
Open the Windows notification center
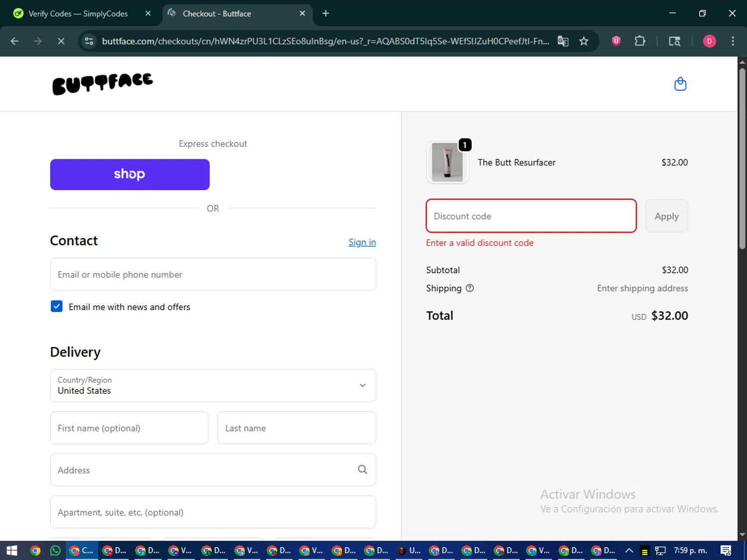pos(726,551)
